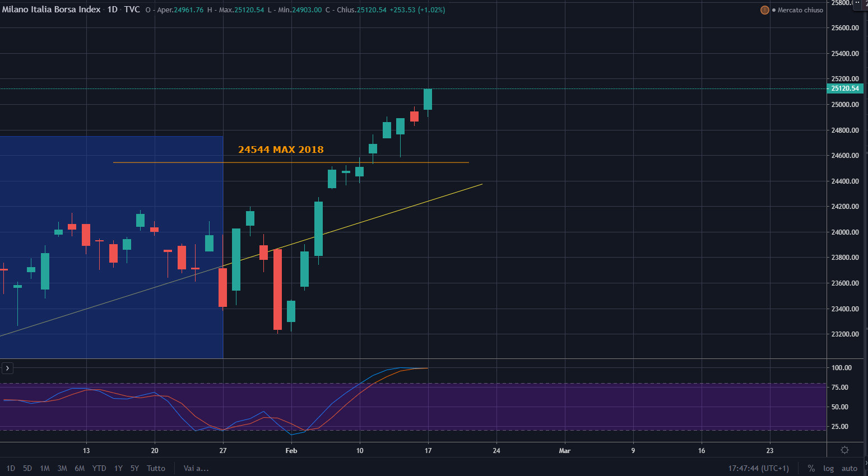Expand the indicator legend arrow

click(x=7, y=368)
